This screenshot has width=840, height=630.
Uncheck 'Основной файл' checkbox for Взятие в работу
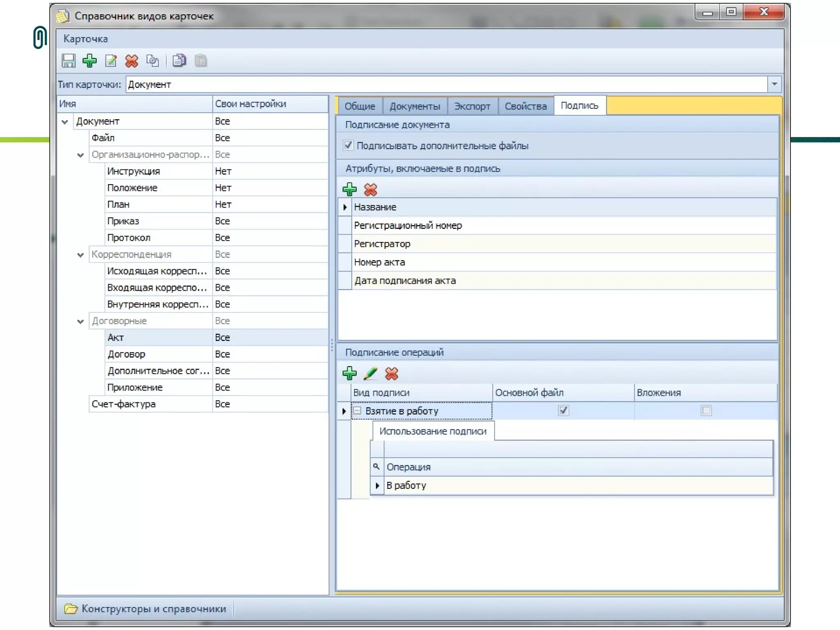[564, 411]
